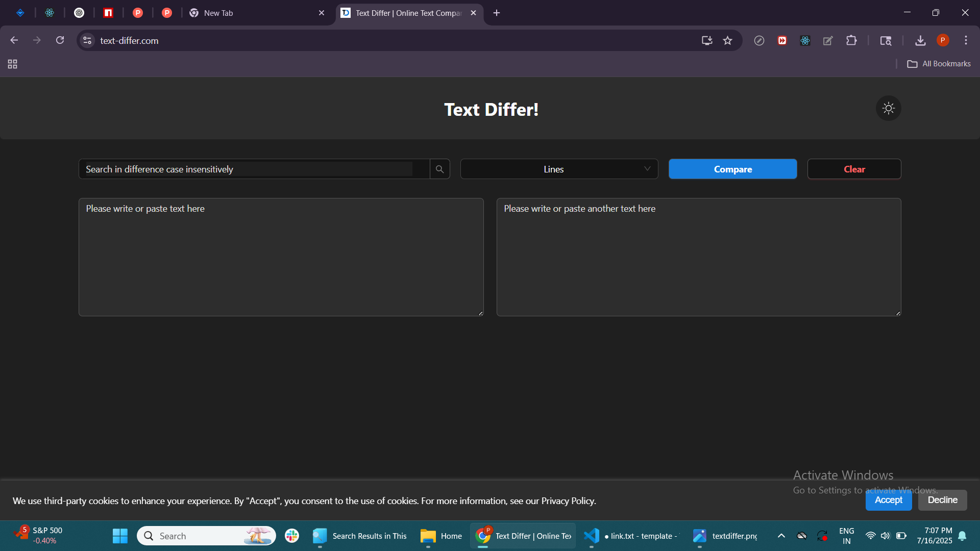The width and height of the screenshot is (980, 551).
Task: Click the red Clear button
Action: (854, 169)
